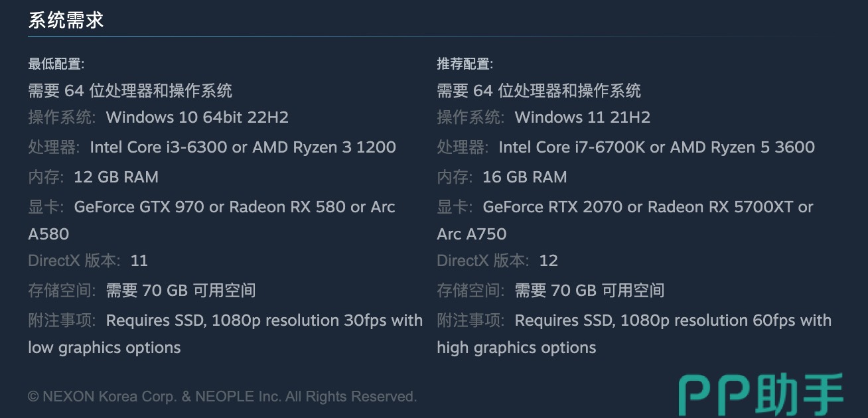This screenshot has width=868, height=418.
Task: Click minimum 存储空间 70 GB text
Action: [181, 291]
